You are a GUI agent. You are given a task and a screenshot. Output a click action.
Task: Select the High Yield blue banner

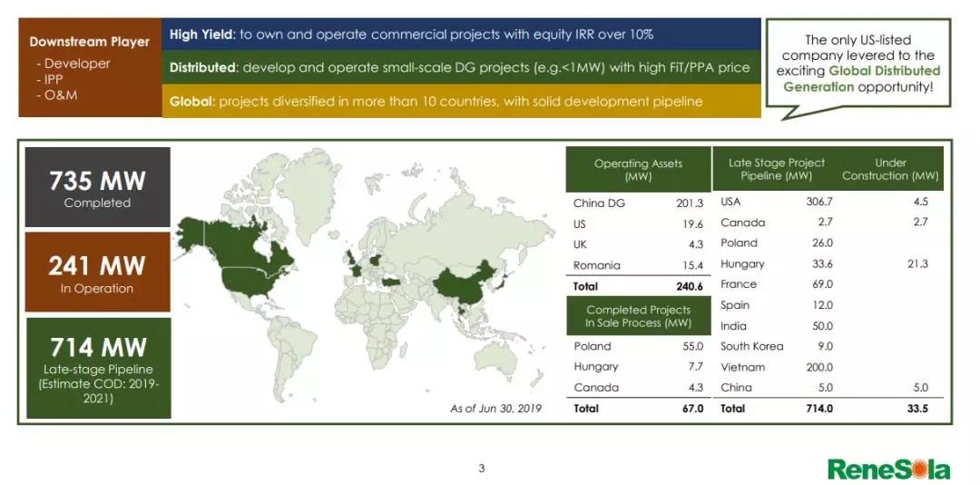tap(461, 35)
